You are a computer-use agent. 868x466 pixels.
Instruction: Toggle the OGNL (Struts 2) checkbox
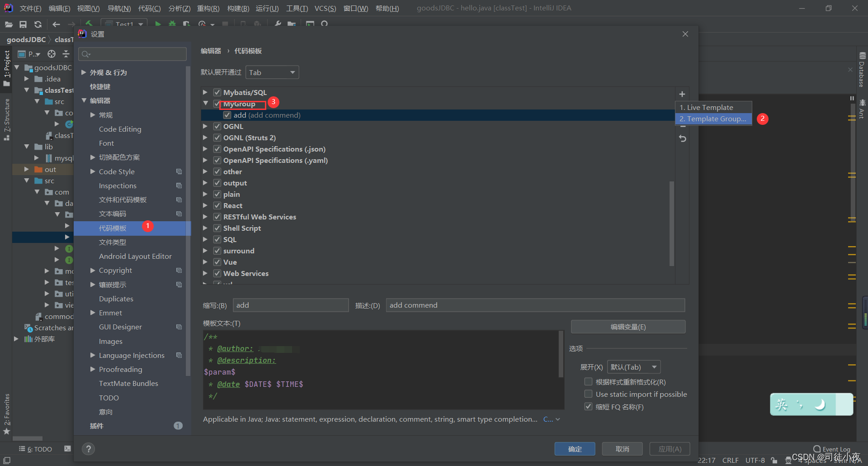(x=217, y=138)
